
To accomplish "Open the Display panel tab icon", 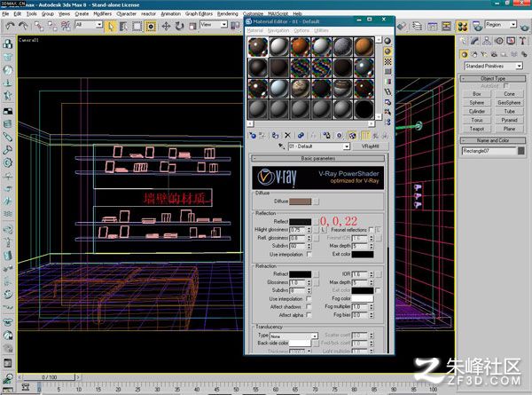I will tap(511, 42).
